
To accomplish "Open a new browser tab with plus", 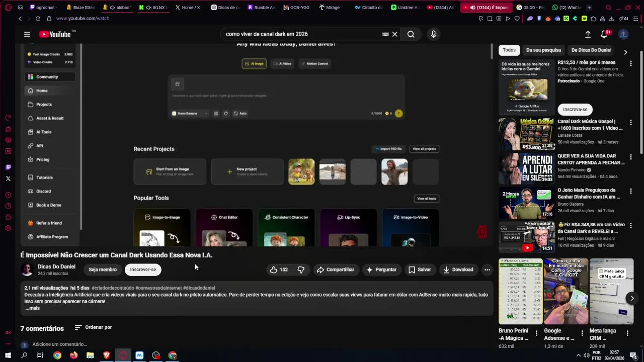I will [589, 8].
